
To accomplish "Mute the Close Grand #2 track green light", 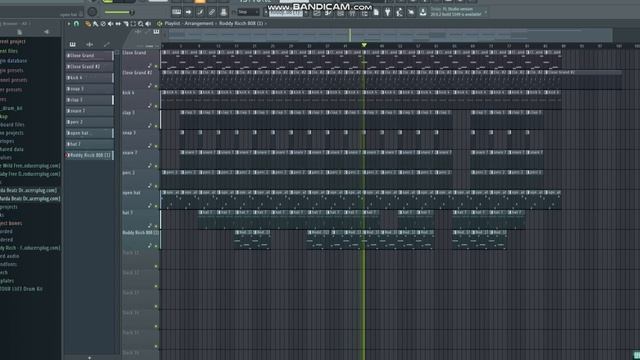I will 156,86.
